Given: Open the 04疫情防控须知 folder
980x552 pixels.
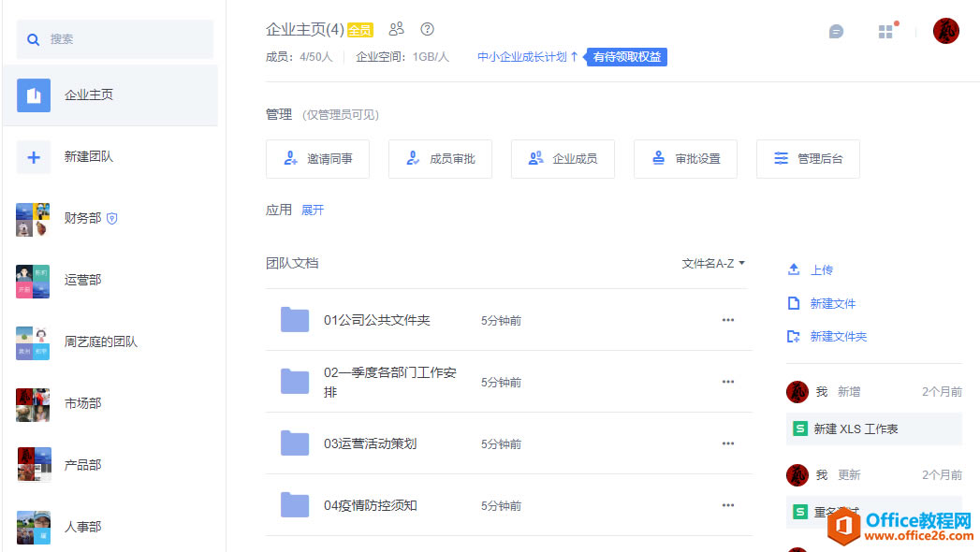Looking at the screenshot, I should click(x=370, y=505).
